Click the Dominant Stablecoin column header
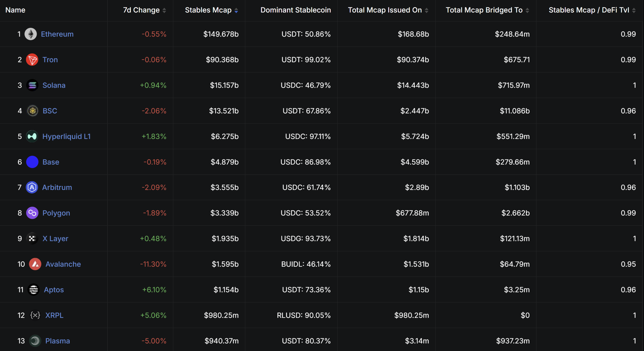644x351 pixels. [x=296, y=10]
